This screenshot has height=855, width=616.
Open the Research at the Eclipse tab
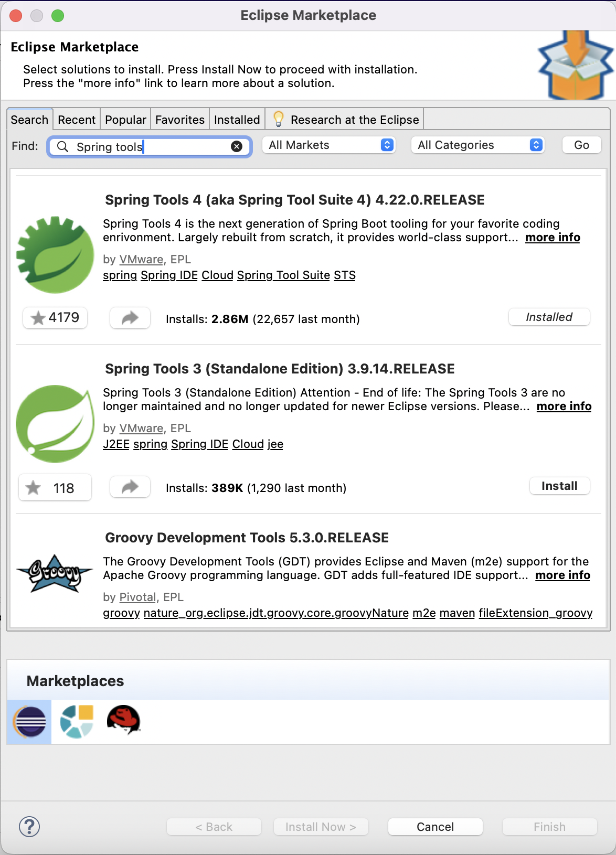pos(345,120)
